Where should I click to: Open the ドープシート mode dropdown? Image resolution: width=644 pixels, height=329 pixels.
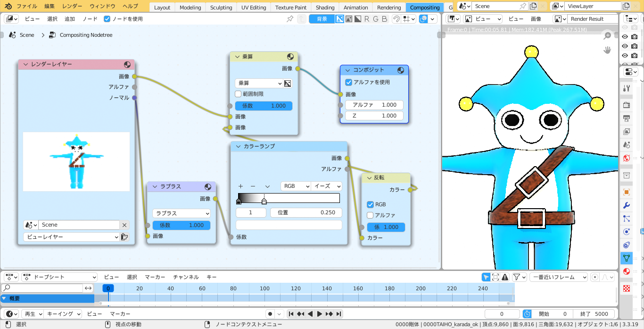click(59, 277)
